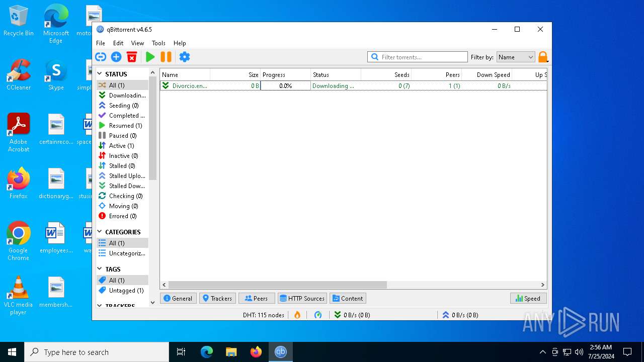Click the upload speed status indicator

tap(460, 315)
